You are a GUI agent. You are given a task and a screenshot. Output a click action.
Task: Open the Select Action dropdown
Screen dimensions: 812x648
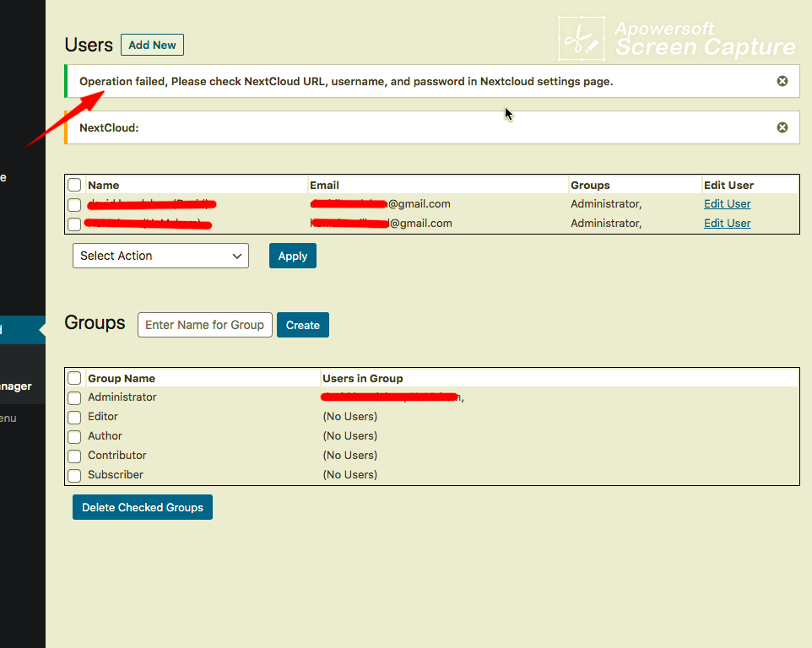point(160,256)
